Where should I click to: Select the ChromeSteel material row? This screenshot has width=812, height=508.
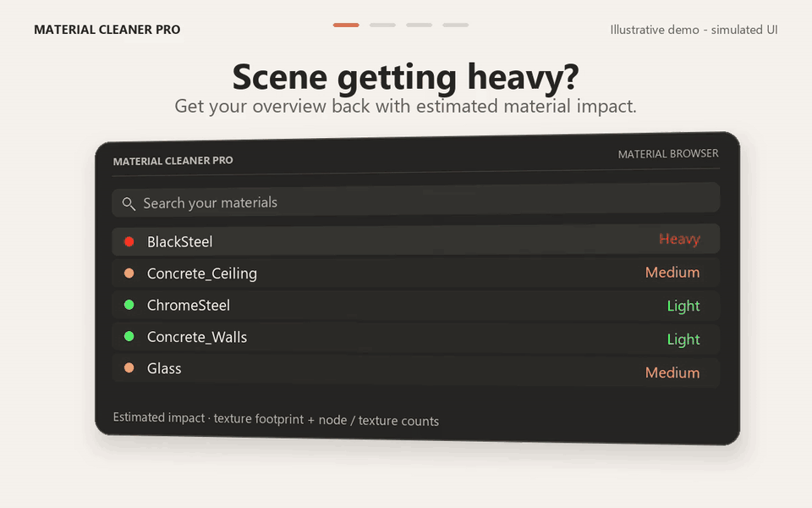pos(416,306)
